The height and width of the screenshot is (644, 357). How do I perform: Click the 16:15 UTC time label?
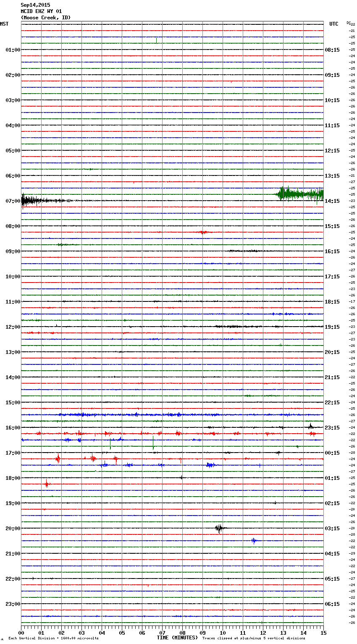point(332,251)
